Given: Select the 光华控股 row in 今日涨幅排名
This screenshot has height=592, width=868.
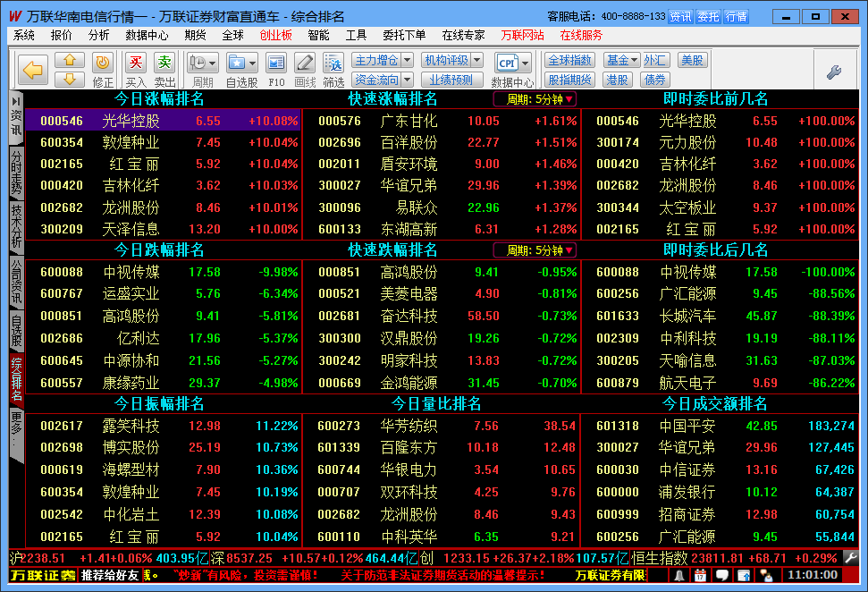Looking at the screenshot, I should click(163, 121).
